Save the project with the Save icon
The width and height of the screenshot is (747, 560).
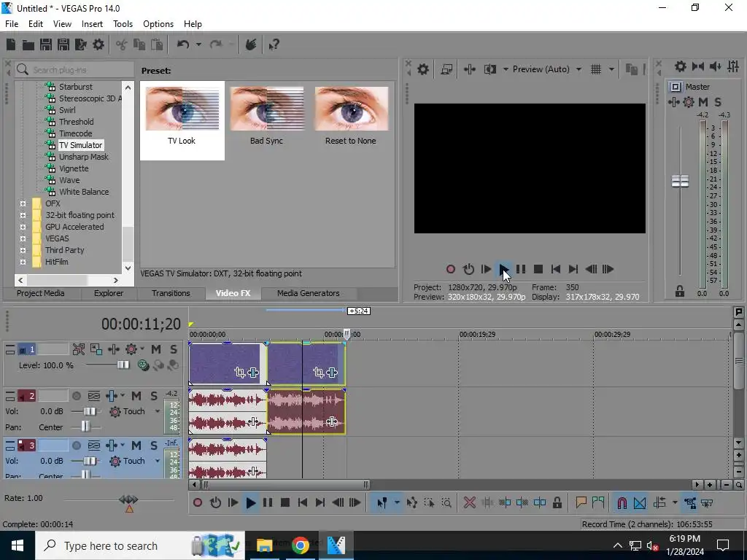pyautogui.click(x=46, y=44)
